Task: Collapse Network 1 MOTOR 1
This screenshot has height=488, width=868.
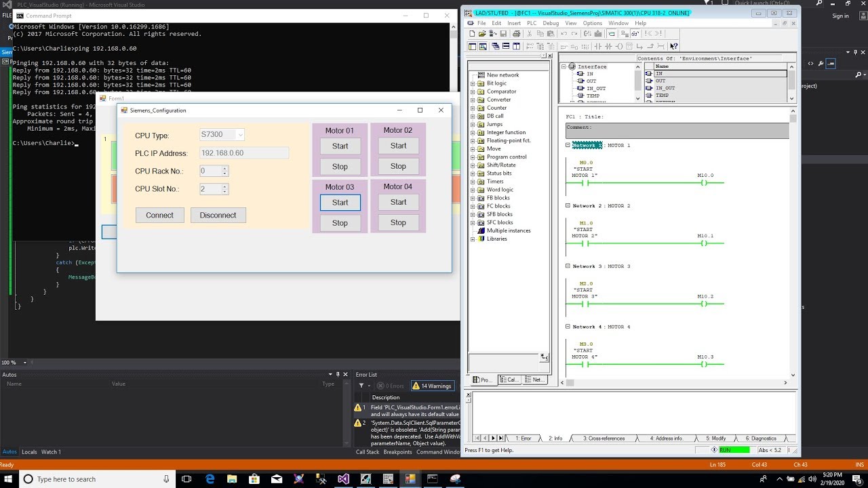Action: 568,145
